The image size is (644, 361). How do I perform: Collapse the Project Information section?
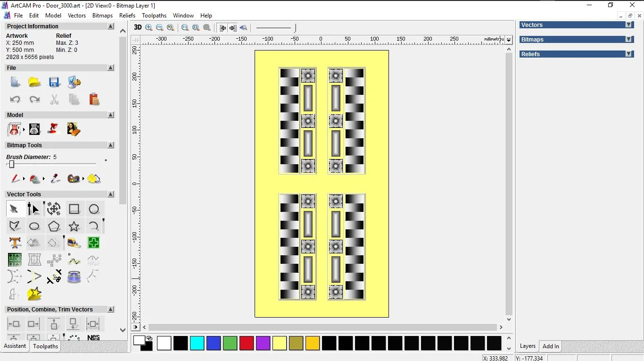(111, 26)
